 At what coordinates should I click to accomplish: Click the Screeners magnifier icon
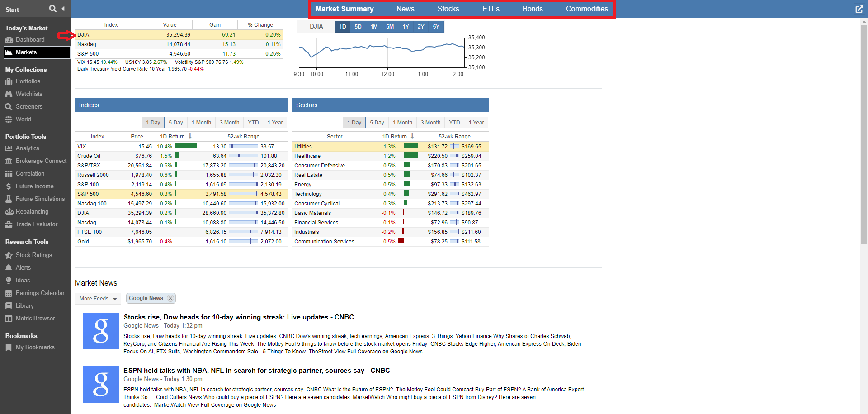tap(9, 107)
